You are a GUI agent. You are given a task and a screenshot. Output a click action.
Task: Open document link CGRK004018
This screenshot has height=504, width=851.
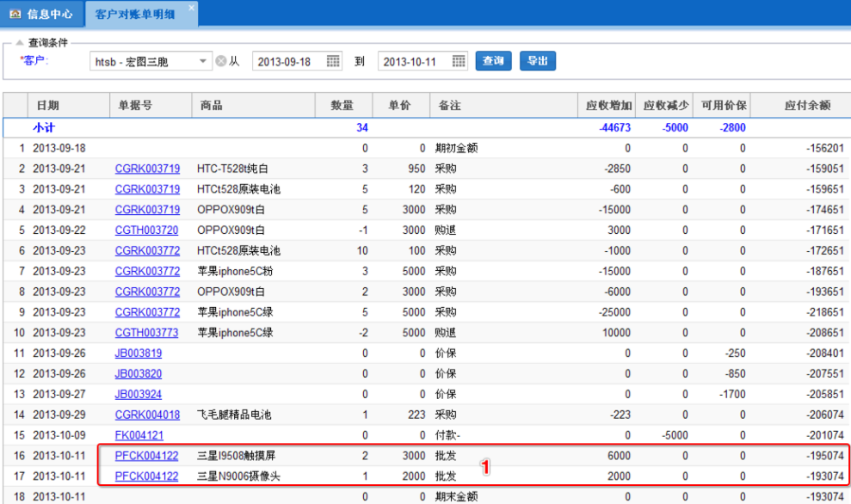point(147,415)
